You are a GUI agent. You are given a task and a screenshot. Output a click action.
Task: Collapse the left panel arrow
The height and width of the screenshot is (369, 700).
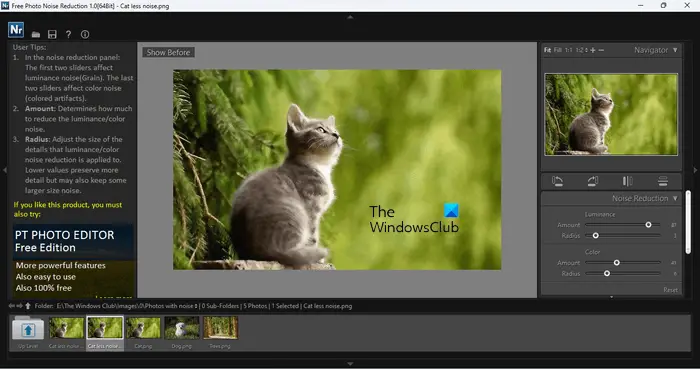[4, 170]
